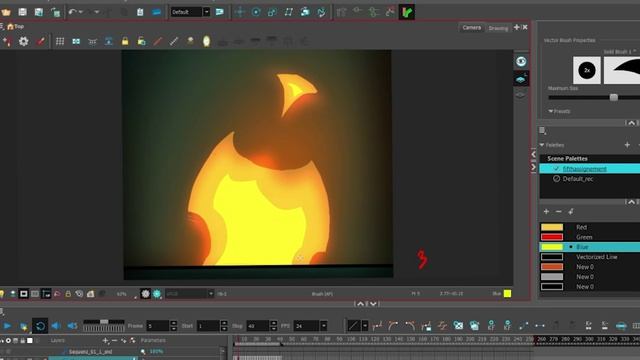Image resolution: width=640 pixels, height=360 pixels.
Task: Select the Blue colour row
Action: tap(589, 247)
